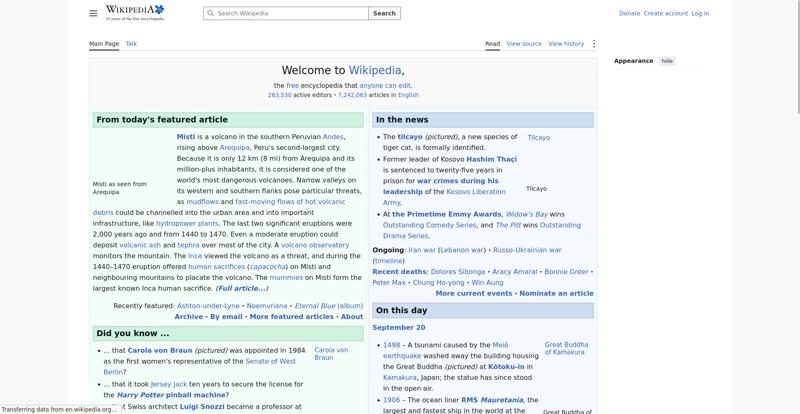The image size is (800, 414).
Task: Open the Noemvriana link
Action: pyautogui.click(x=267, y=306)
